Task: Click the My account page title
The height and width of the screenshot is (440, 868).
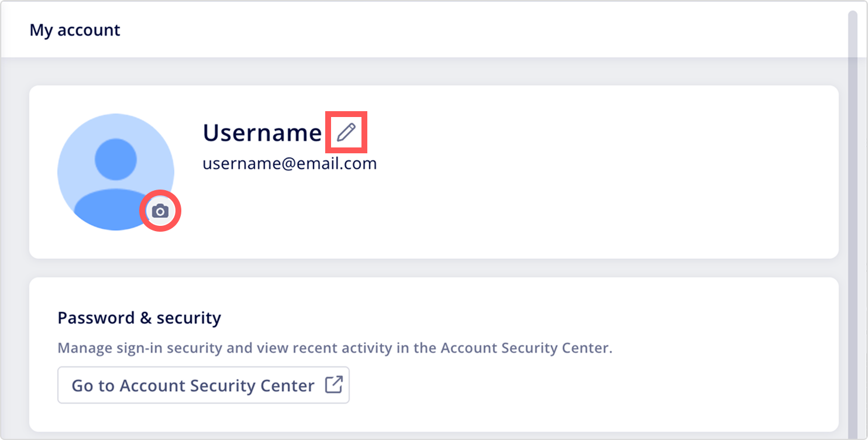Action: tap(75, 30)
